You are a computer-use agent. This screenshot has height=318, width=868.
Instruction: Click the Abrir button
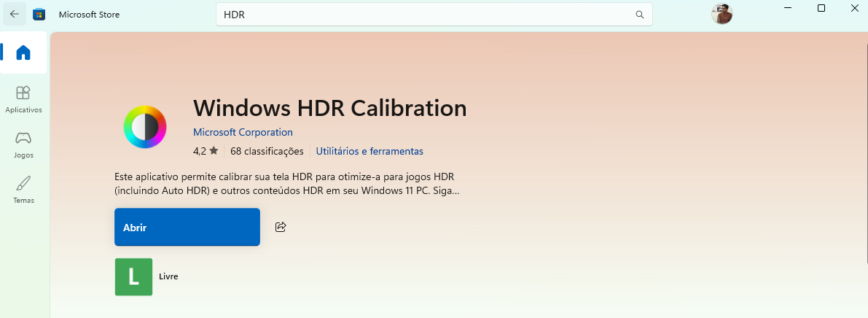coord(187,227)
